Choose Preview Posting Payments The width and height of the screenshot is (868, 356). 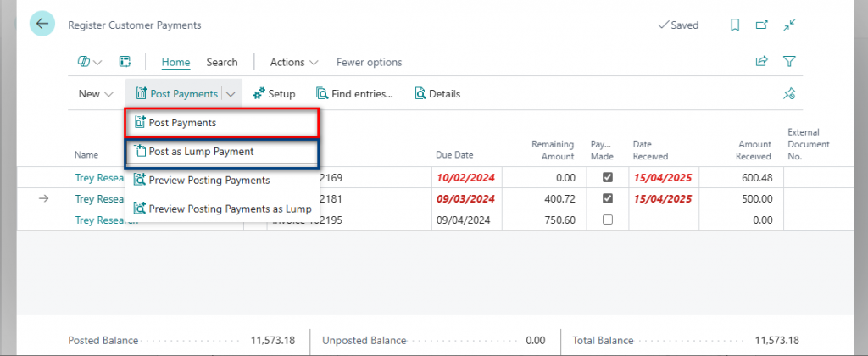point(209,180)
